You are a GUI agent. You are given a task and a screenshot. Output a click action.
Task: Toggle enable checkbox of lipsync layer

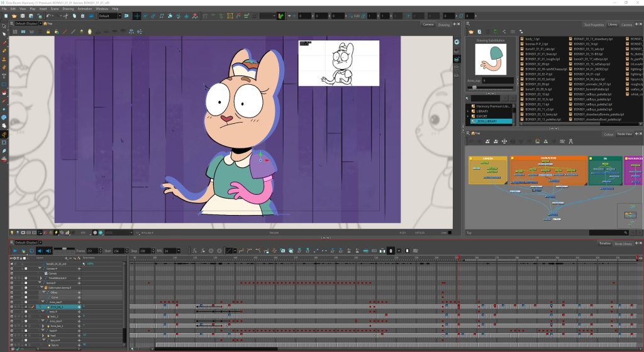point(11,345)
